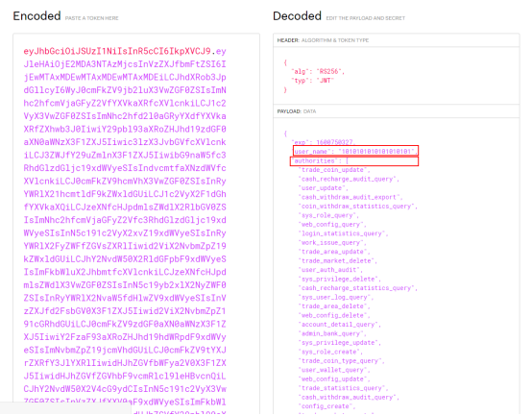Click the "user_wallet_query" authority entry
532x415 pixels.
[334, 370]
